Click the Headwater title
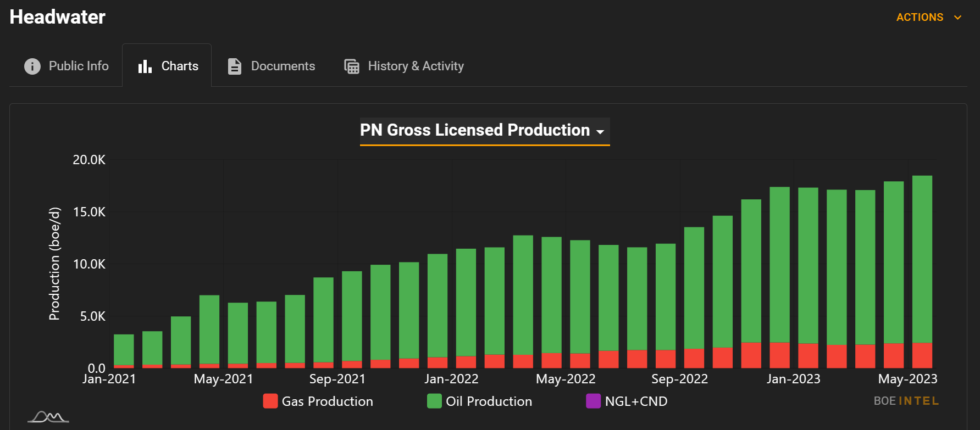This screenshot has height=430, width=980. pyautogui.click(x=58, y=17)
